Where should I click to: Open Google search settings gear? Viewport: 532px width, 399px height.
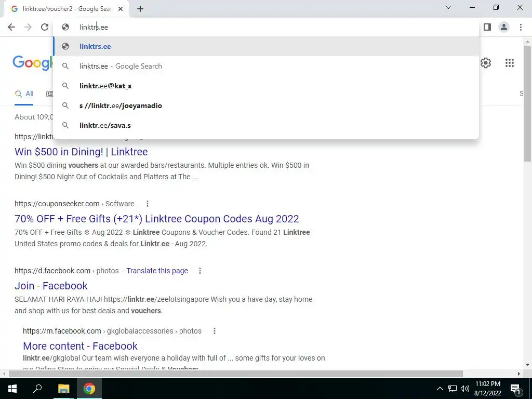pos(486,63)
